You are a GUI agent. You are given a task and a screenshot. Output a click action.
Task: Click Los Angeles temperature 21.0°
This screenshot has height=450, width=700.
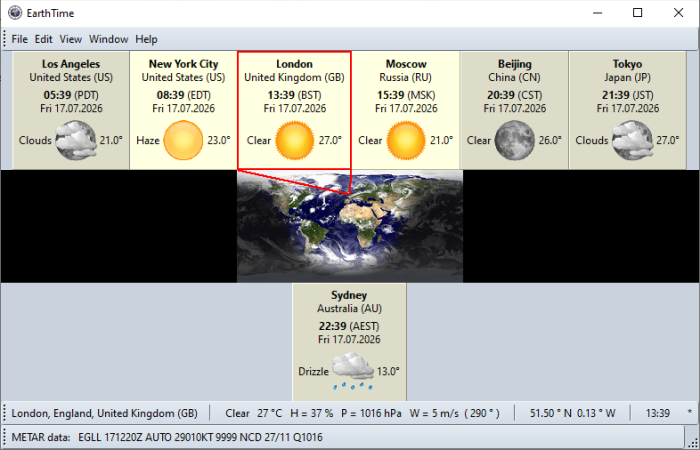pyautogui.click(x=111, y=140)
